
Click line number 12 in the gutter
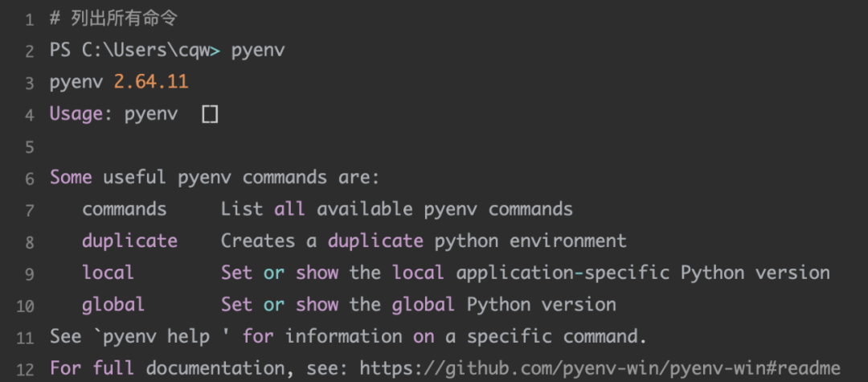pyautogui.click(x=26, y=369)
